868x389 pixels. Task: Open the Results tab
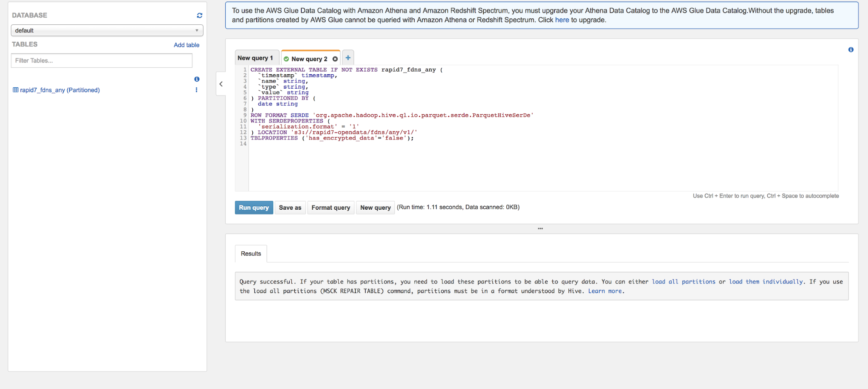coord(251,254)
